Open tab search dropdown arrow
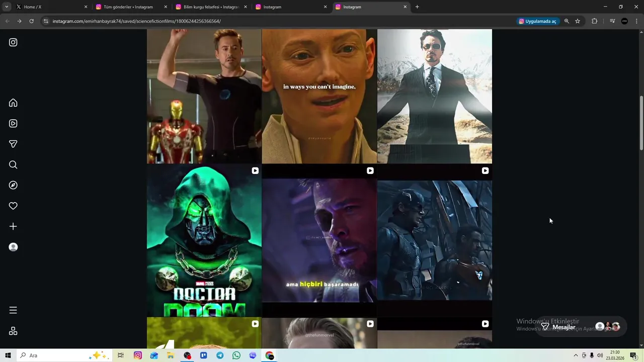 click(7, 7)
